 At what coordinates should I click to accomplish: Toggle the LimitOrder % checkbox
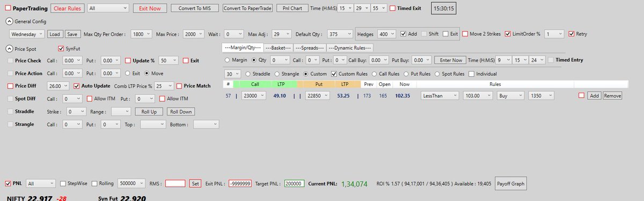[x=508, y=34]
